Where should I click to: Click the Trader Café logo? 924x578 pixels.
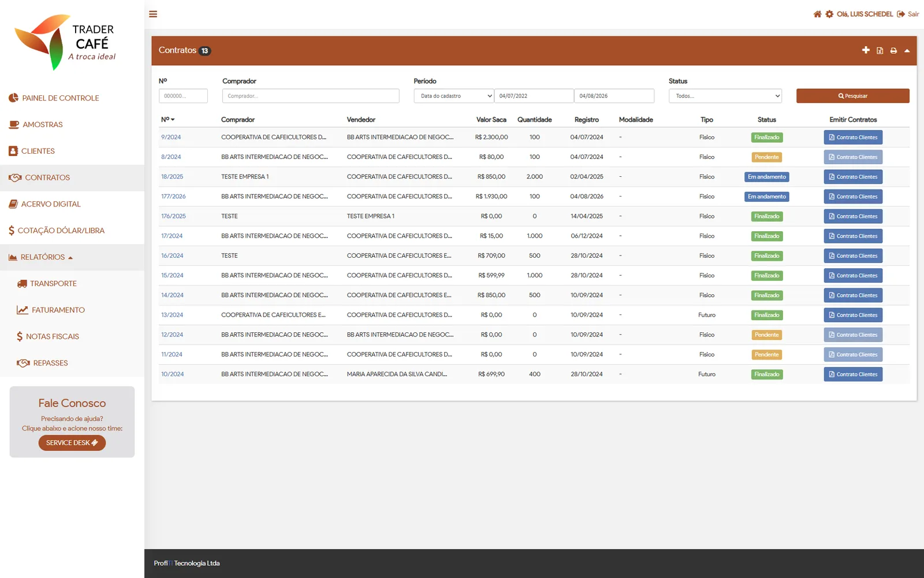65,42
